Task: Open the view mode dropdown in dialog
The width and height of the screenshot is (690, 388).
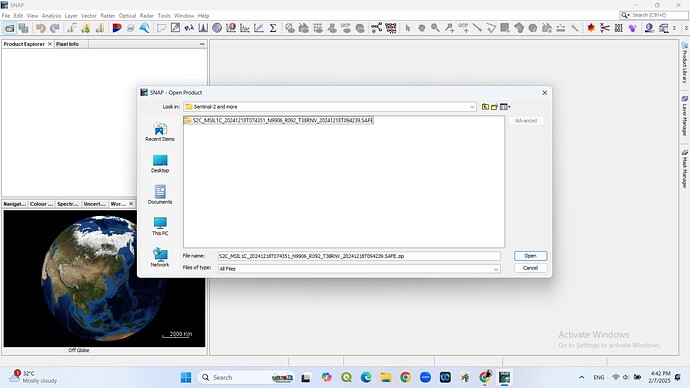Action: click(x=505, y=107)
